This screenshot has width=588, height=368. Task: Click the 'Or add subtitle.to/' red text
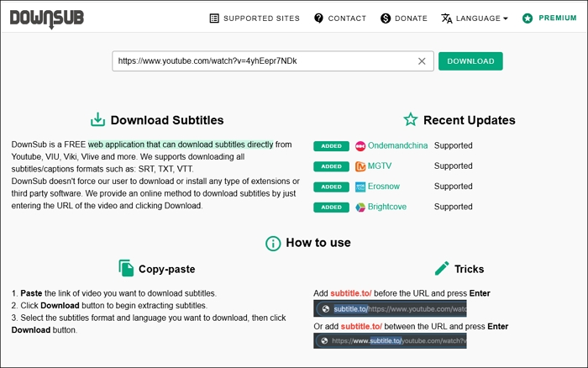click(361, 326)
